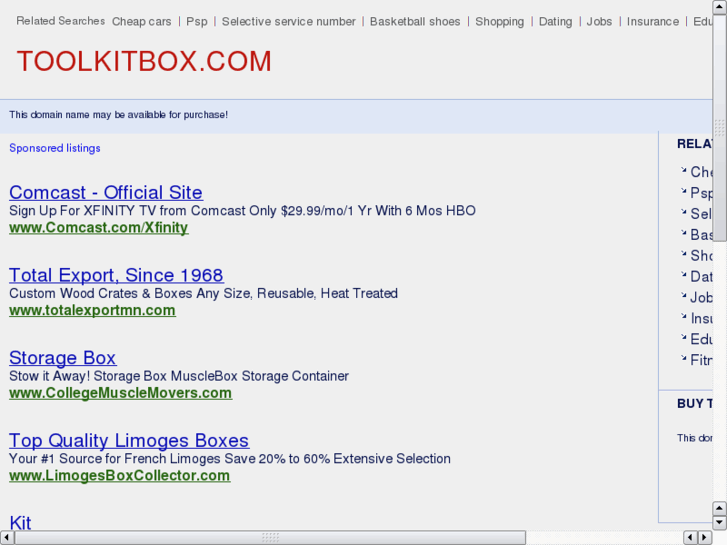Viewport: 727px width, 545px height.
Task: Click horizontal scrollbar left arrow at far left
Action: coord(7,537)
